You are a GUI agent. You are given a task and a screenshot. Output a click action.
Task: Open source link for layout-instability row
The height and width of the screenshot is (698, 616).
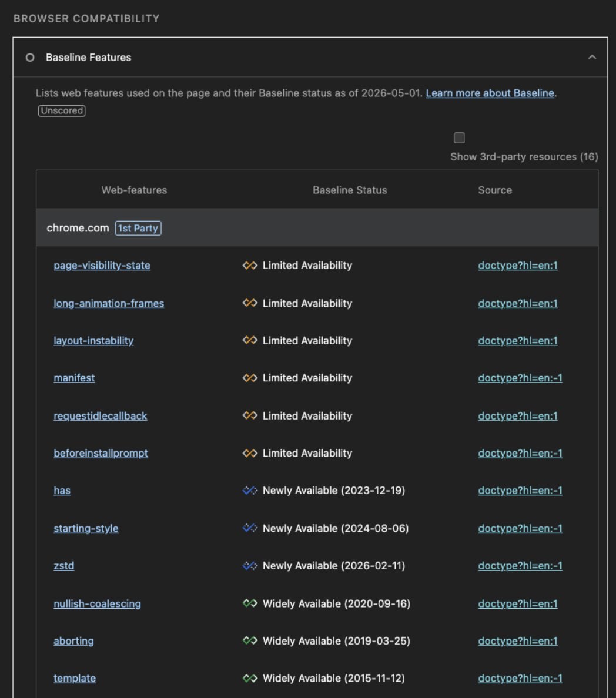(x=518, y=341)
